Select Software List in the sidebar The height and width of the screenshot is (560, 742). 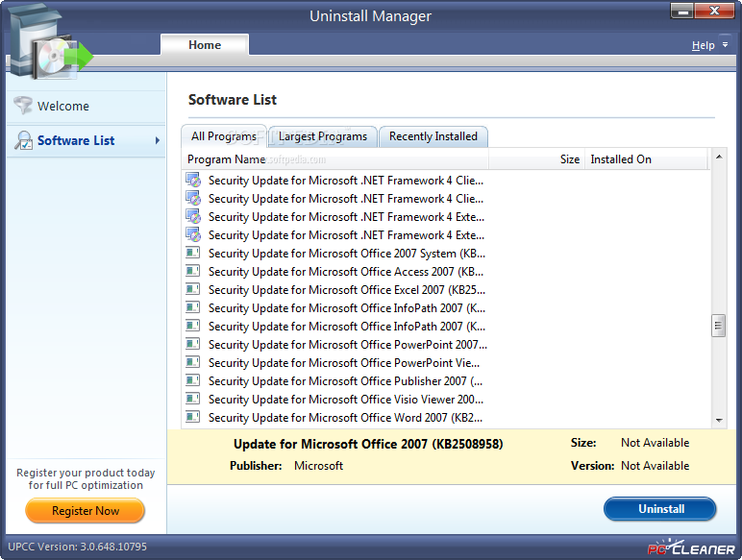(87, 140)
